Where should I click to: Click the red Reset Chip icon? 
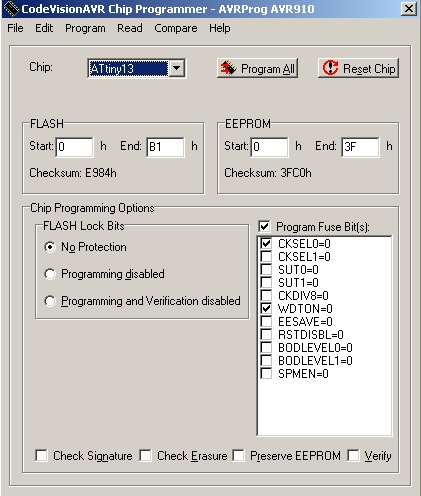tap(330, 68)
